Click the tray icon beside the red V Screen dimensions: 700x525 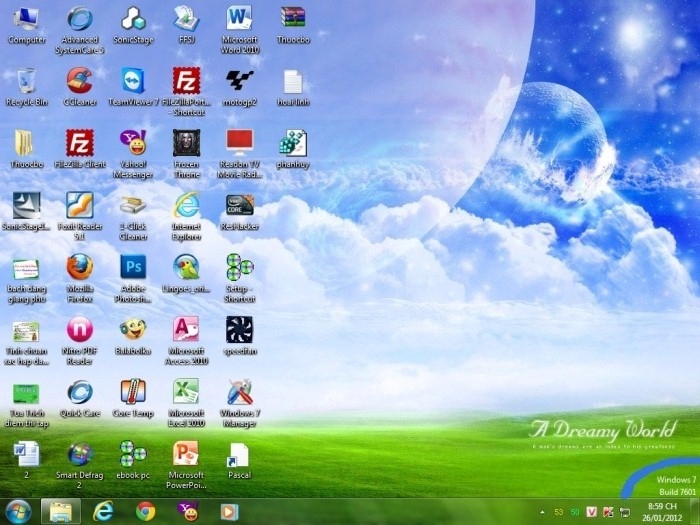coord(608,512)
